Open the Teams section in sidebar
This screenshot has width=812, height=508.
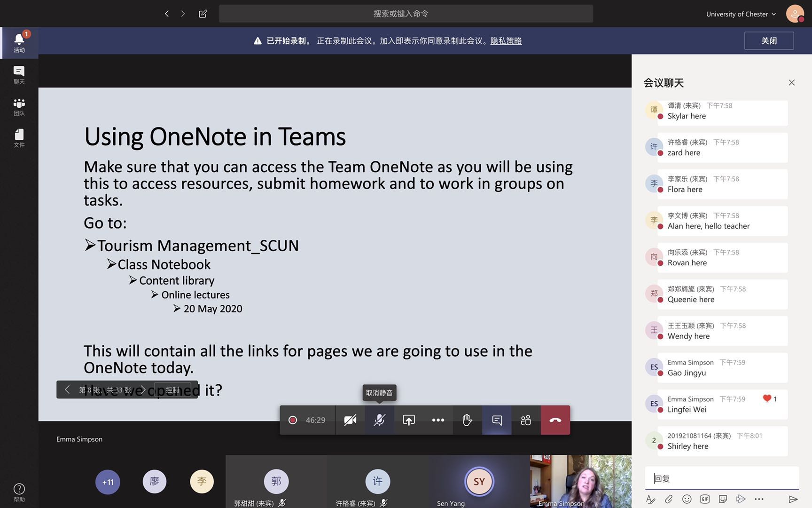click(x=19, y=106)
